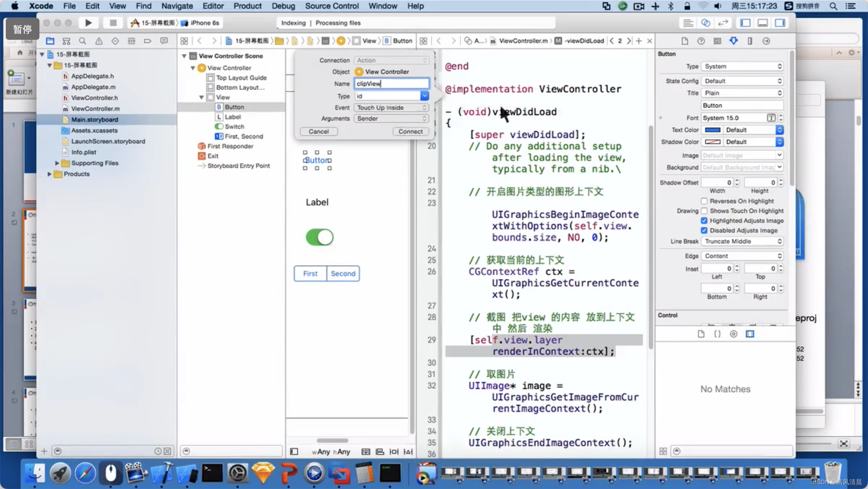Screen dimensions: 868x489
Task: Open the Event Touch Up Inside dropdown
Action: click(x=392, y=107)
